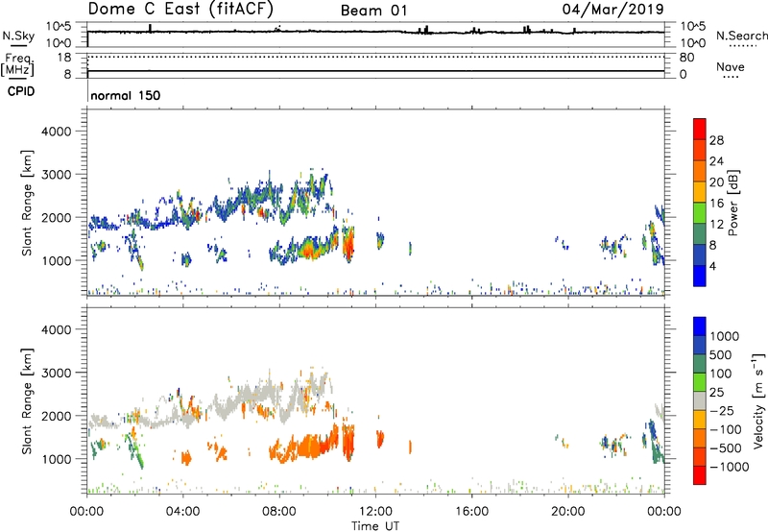The height and width of the screenshot is (532, 768).
Task: Click the '4000' tick on the power panel axis
Action: 56,132
